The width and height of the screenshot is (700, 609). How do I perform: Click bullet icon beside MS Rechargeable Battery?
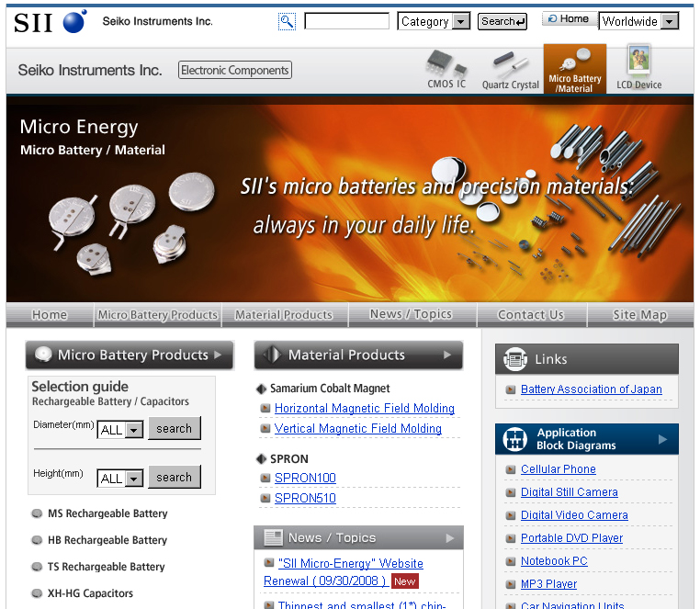37,513
